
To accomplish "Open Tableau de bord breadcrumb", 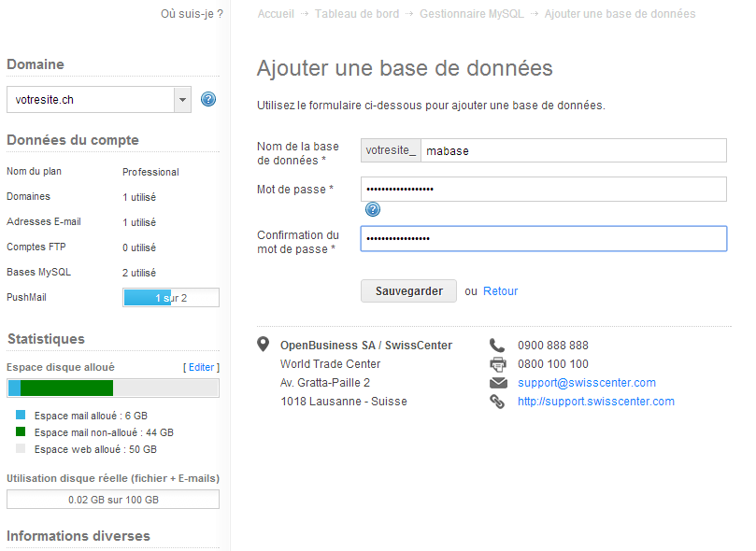I will point(357,14).
